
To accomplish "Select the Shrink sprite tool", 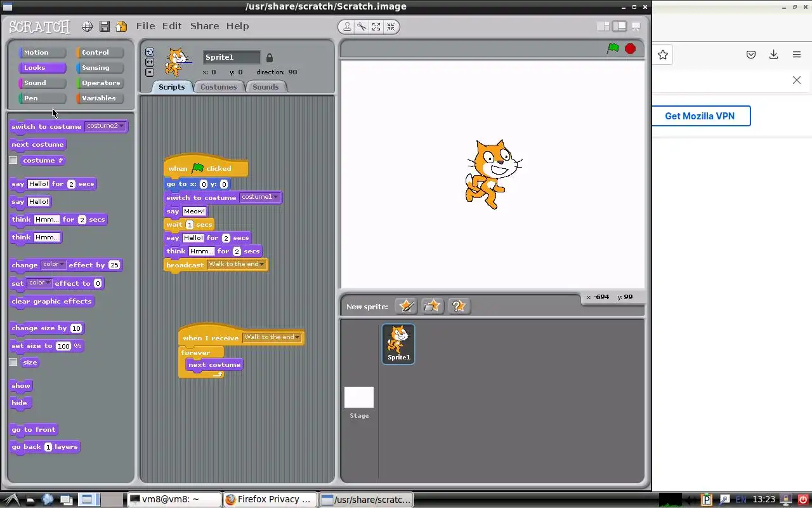I will point(391,27).
